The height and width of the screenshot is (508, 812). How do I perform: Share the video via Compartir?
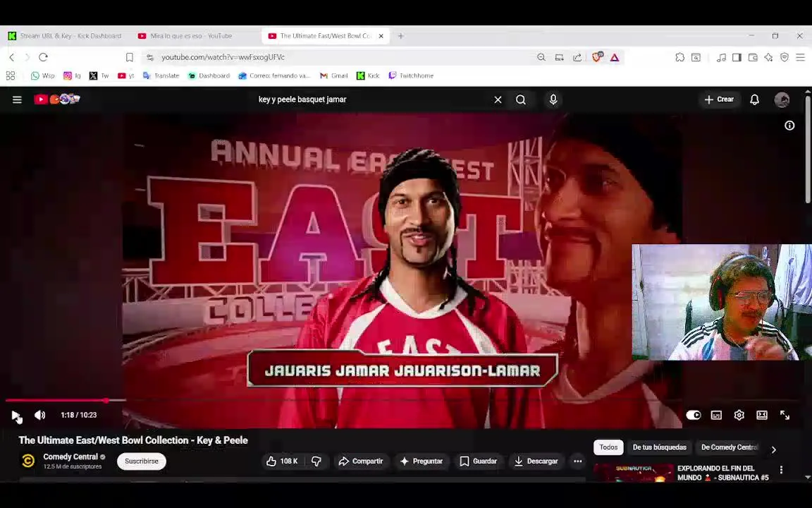360,461
